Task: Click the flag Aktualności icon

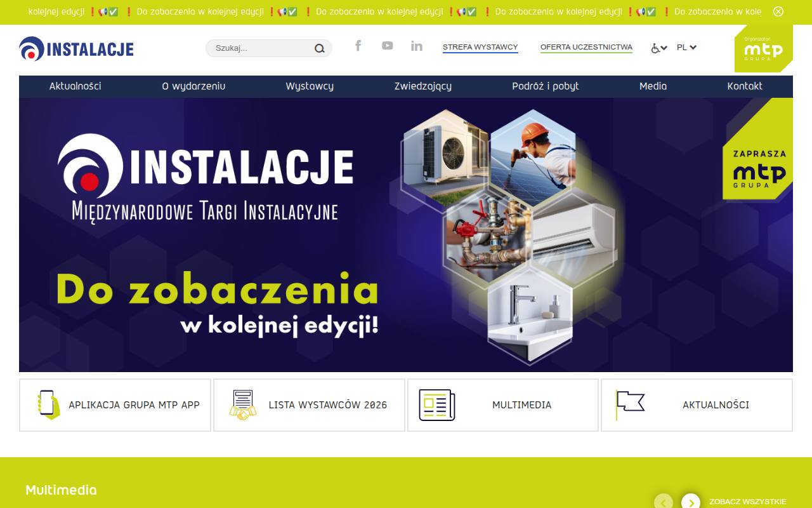Action: pos(630,405)
